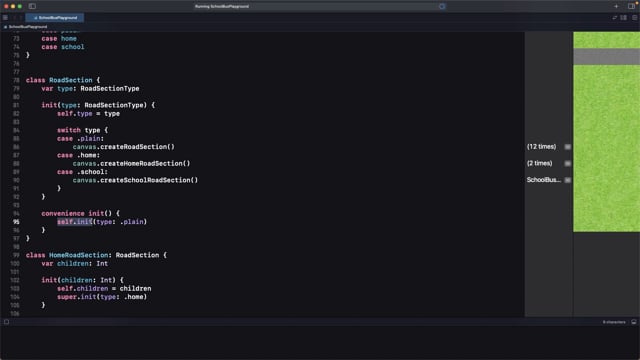Screen dimensions: 640x360
Task: Click 'var children: Int' declaration
Action: tap(75, 264)
